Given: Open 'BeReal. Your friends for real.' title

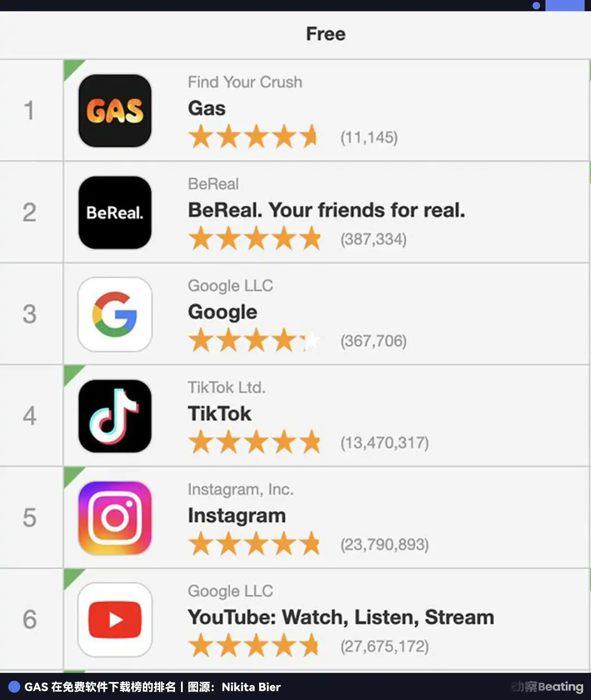Looking at the screenshot, I should click(326, 210).
